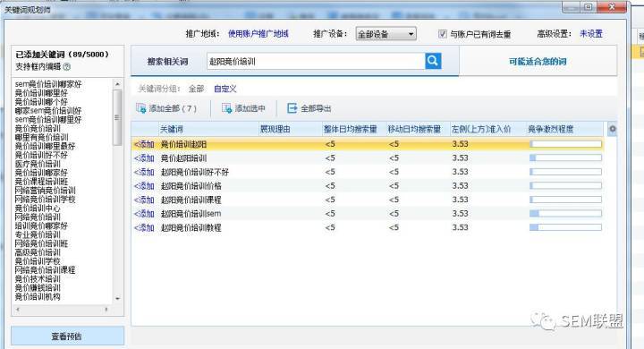Image resolution: width=644 pixels, height=349 pixels.
Task: Sort by 整体日均搜索量 column header
Action: (351, 129)
